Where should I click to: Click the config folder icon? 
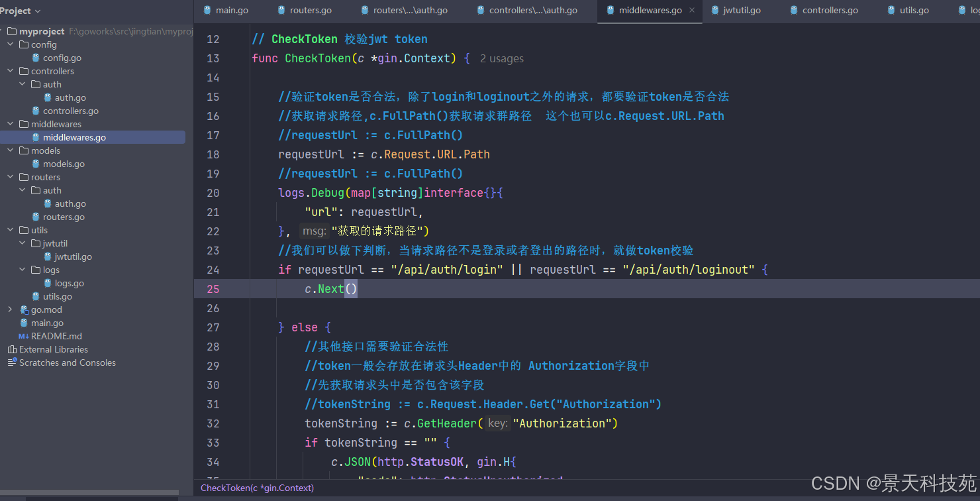24,44
